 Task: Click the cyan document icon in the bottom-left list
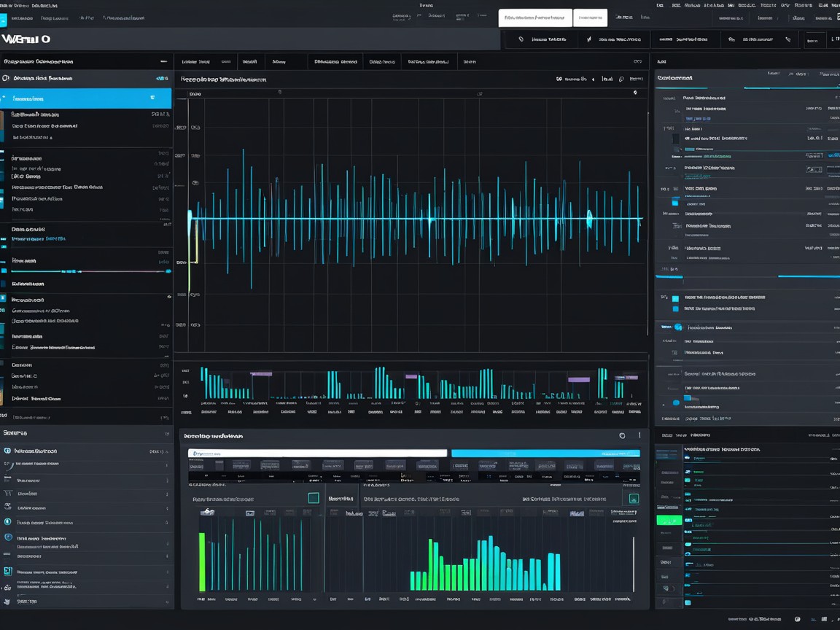tap(7, 572)
